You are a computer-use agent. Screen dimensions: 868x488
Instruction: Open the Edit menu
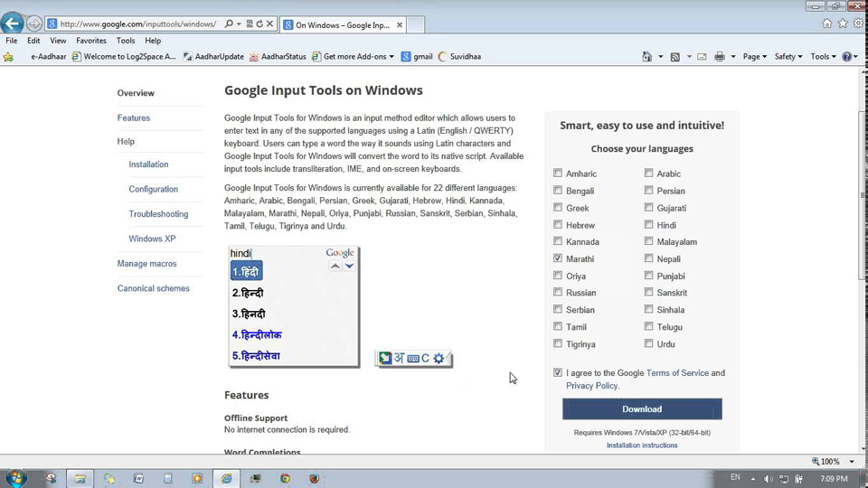pos(33,41)
